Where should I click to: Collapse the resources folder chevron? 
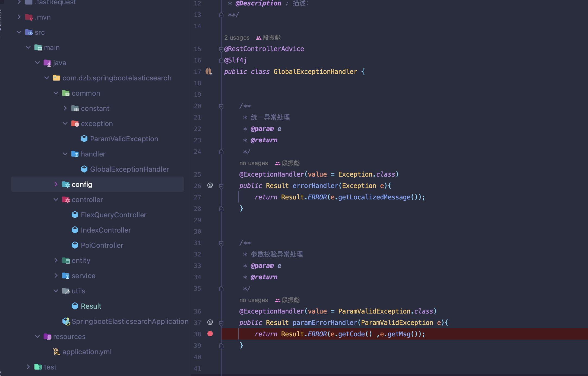[37, 337]
